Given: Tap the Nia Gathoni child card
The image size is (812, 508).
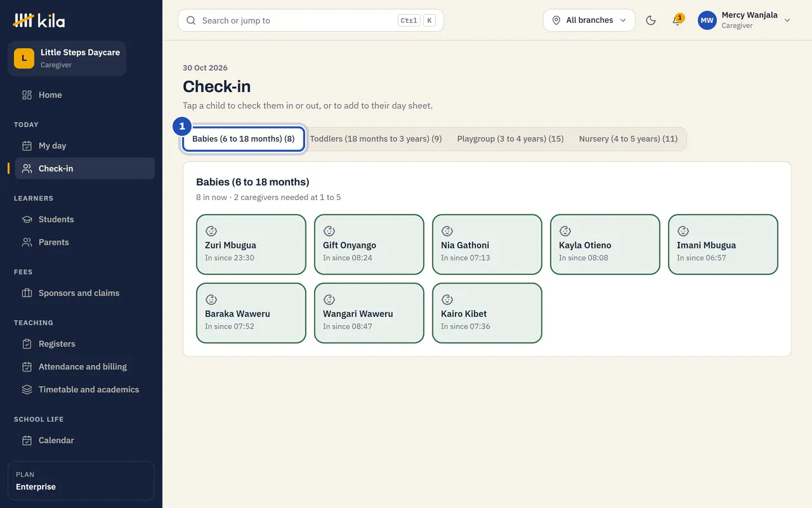Looking at the screenshot, I should coord(487,244).
